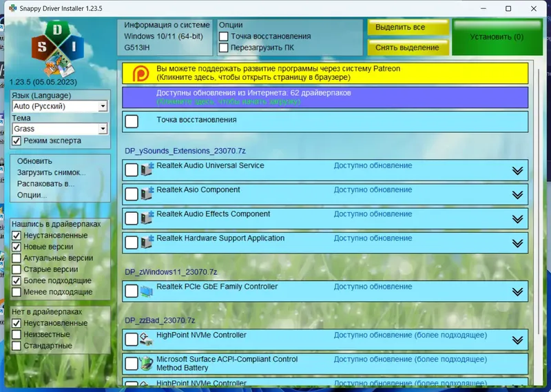Open the Тема Grass dropdown
551x392 pixels.
[60, 129]
